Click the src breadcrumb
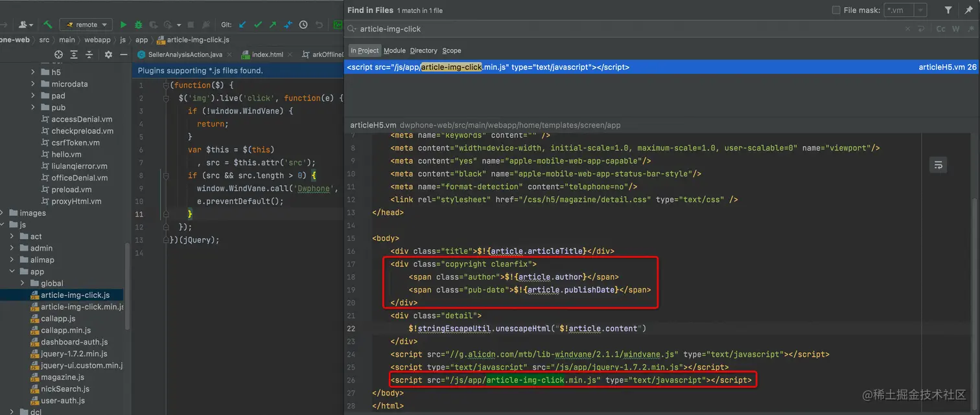The width and height of the screenshot is (980, 415). point(44,39)
